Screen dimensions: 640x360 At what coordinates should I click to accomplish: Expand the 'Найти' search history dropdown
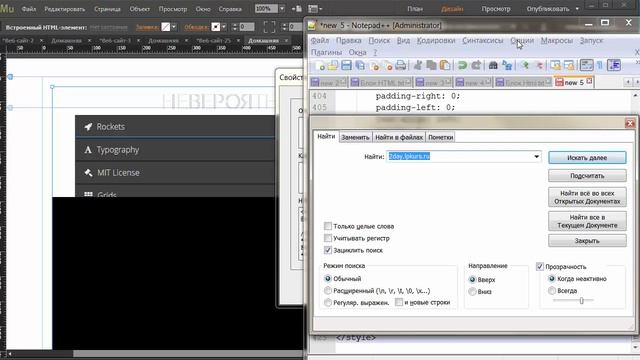coord(536,156)
